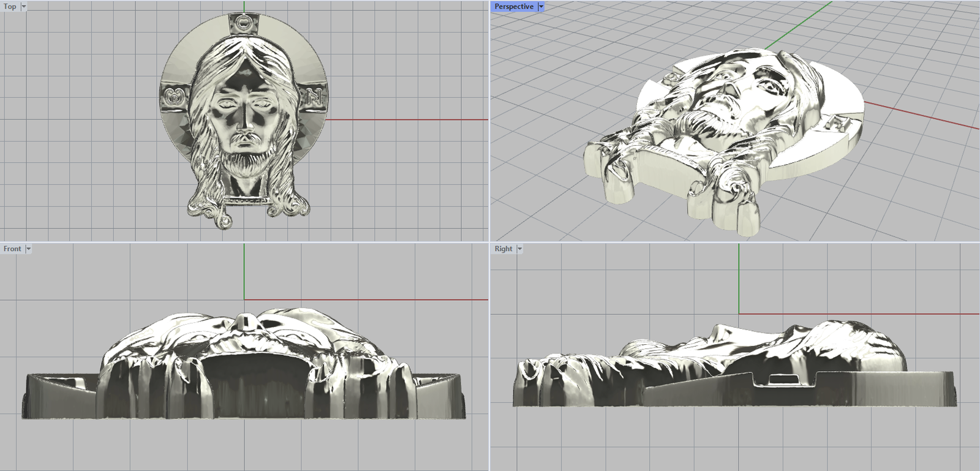Click the Right viewport title label
This screenshot has height=471, width=980.
(503, 249)
